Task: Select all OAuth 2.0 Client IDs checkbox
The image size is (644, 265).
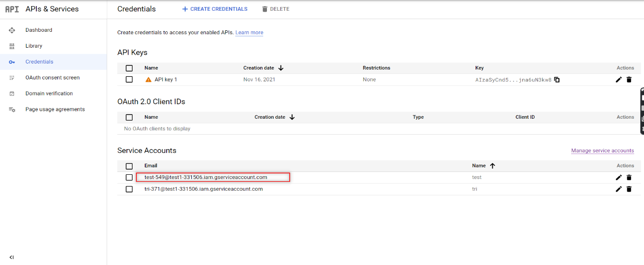Action: coord(129,117)
